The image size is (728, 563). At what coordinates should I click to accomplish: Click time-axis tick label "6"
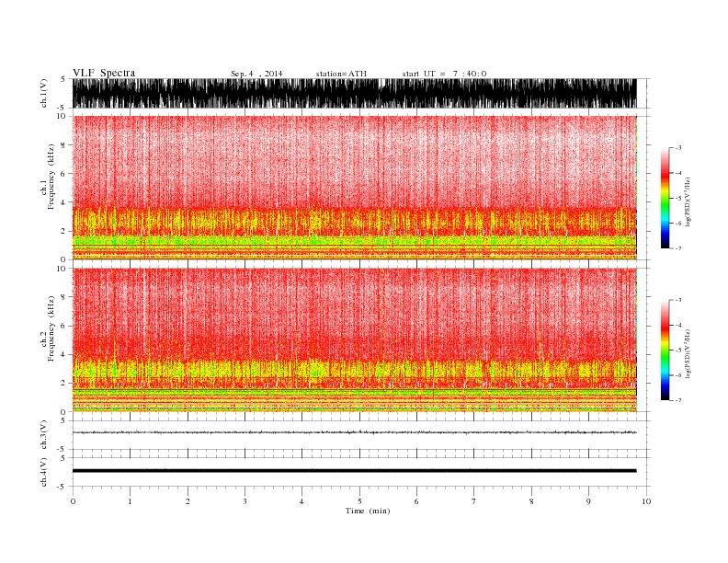click(x=416, y=501)
